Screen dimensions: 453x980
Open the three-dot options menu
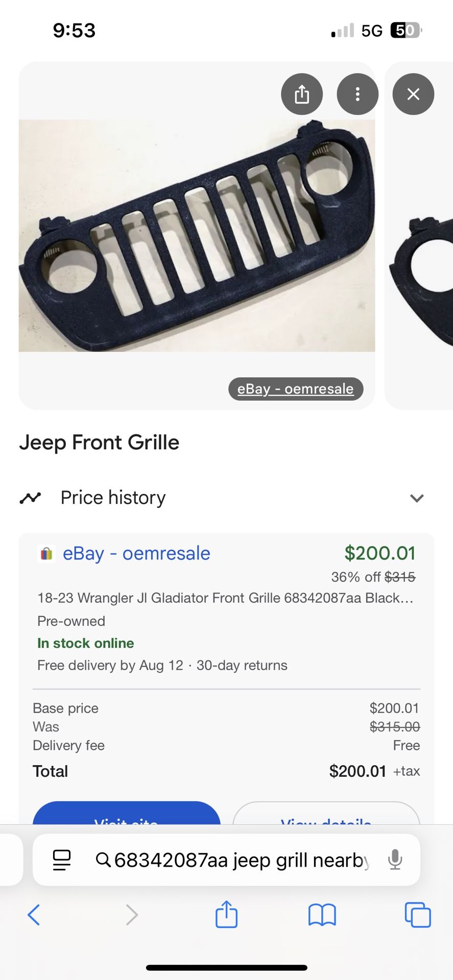pyautogui.click(x=357, y=94)
